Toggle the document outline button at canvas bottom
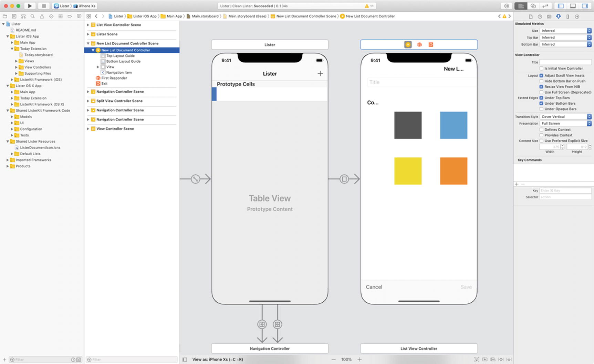Image resolution: width=594 pixels, height=364 pixels. point(185,359)
